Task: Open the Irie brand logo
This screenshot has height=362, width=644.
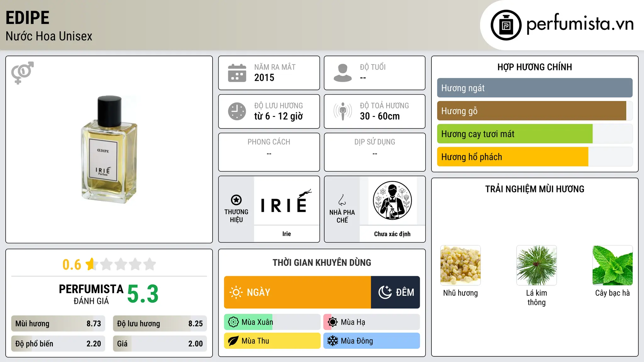Action: (x=286, y=200)
